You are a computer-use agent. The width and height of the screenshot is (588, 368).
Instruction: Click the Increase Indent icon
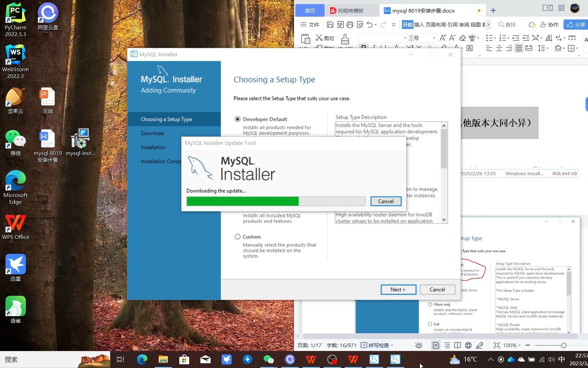tap(526, 38)
